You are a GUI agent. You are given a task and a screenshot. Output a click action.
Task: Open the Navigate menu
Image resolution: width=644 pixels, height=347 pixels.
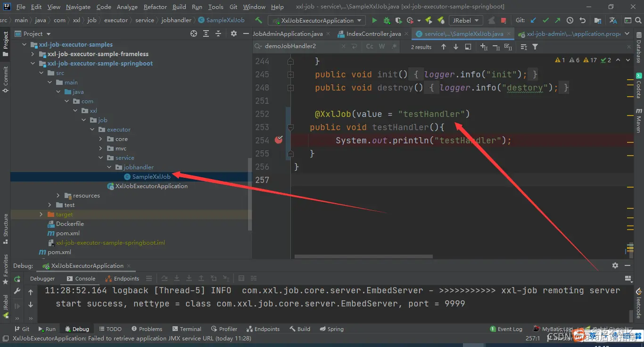point(78,7)
